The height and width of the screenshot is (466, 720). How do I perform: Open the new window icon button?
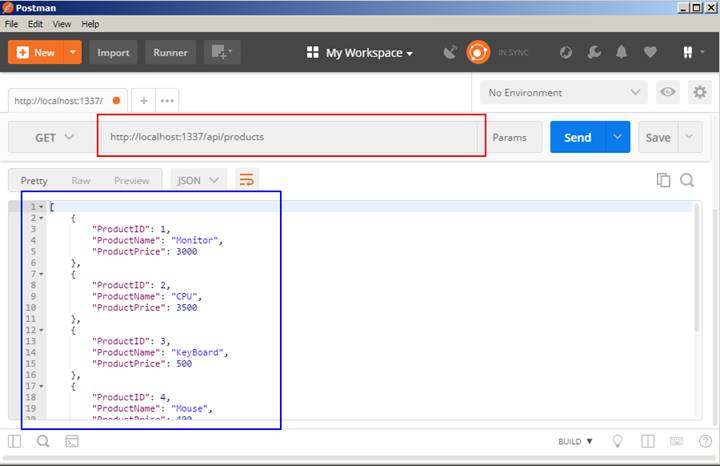point(222,52)
